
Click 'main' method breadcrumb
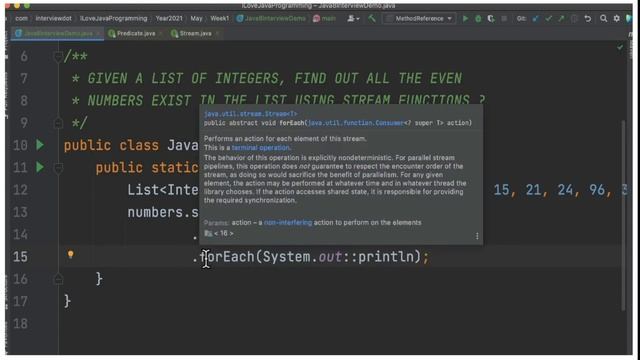pos(324,19)
